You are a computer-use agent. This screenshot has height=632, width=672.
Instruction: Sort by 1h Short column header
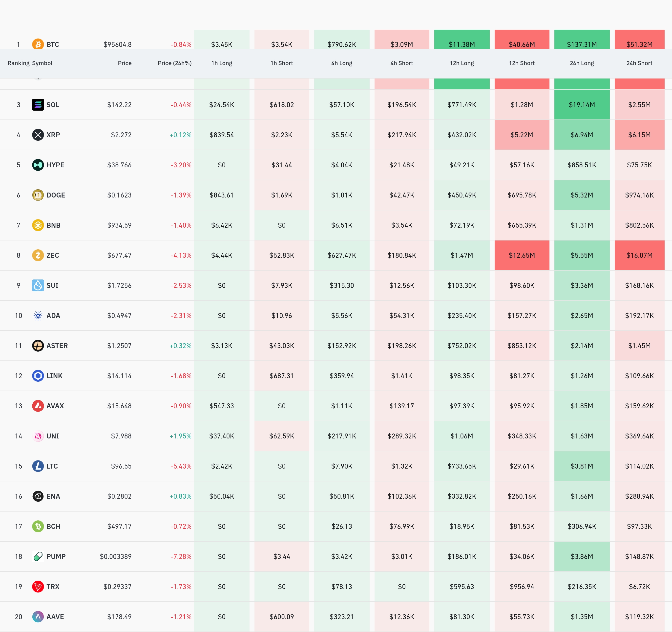[282, 63]
